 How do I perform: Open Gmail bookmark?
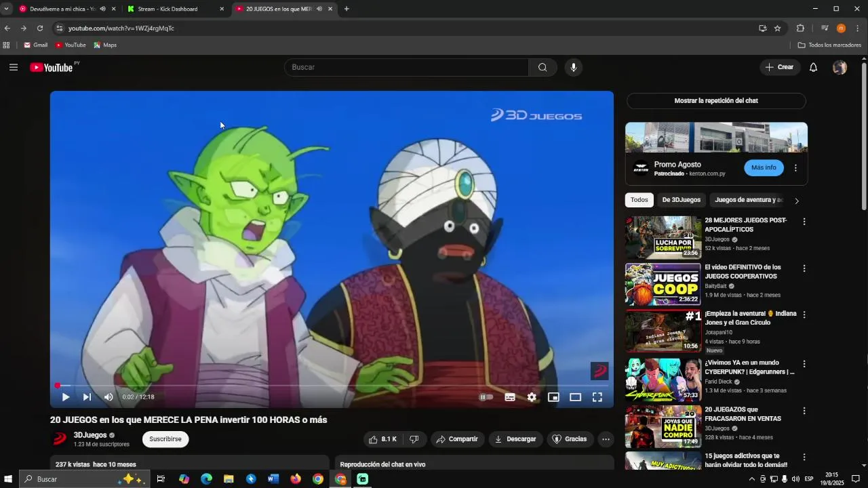pos(35,45)
